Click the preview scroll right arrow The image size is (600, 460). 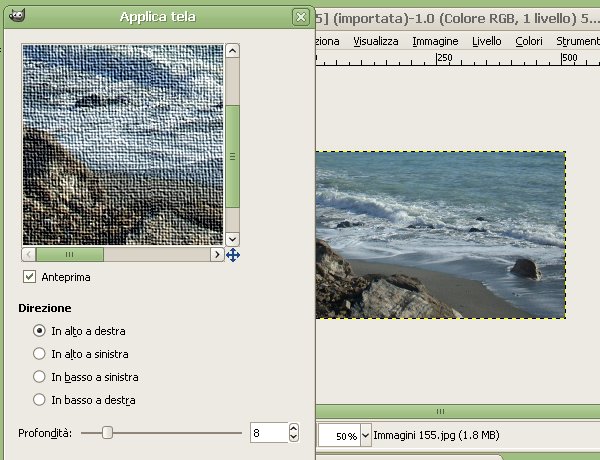click(216, 255)
